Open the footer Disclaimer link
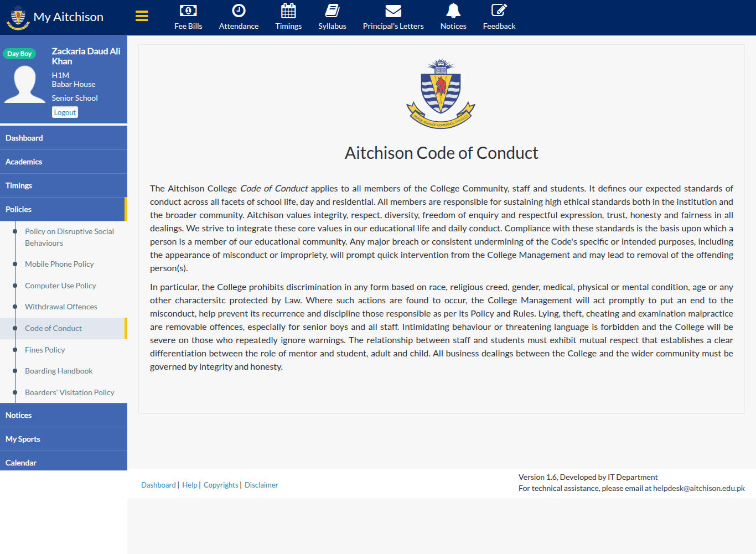 click(261, 485)
